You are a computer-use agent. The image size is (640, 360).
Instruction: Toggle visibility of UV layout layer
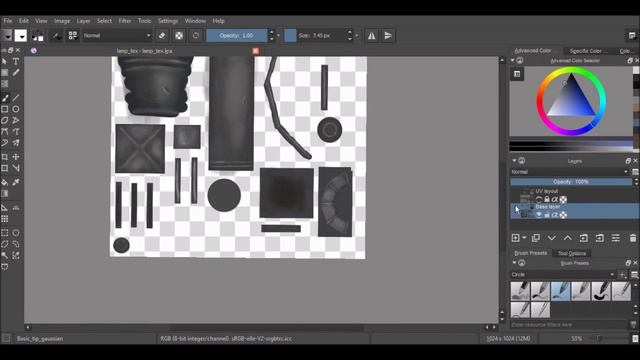pyautogui.click(x=539, y=199)
